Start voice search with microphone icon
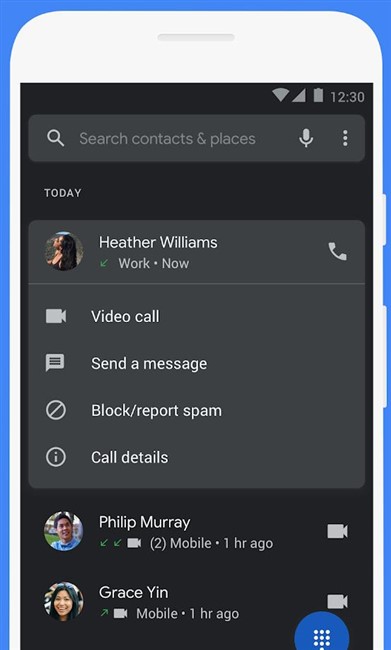This screenshot has width=391, height=650. pyautogui.click(x=306, y=138)
